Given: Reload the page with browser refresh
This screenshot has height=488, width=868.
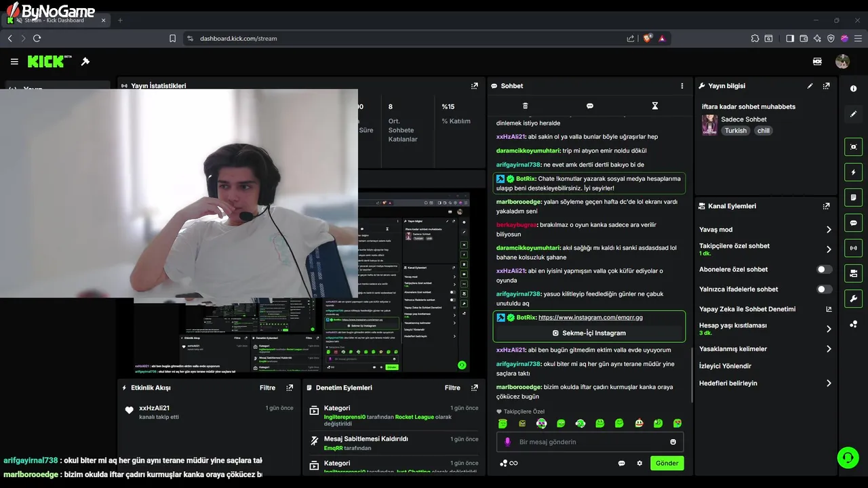Looking at the screenshot, I should [x=37, y=39].
